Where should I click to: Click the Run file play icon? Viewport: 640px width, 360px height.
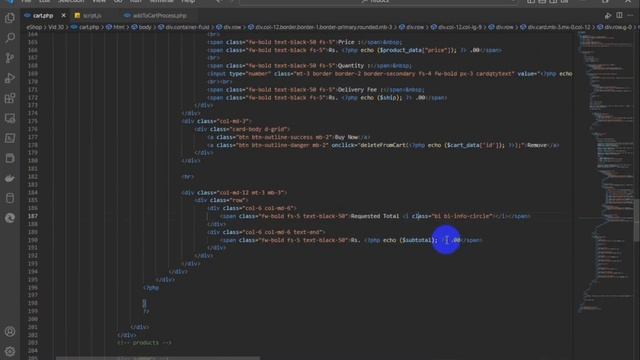pyautogui.click(x=608, y=16)
